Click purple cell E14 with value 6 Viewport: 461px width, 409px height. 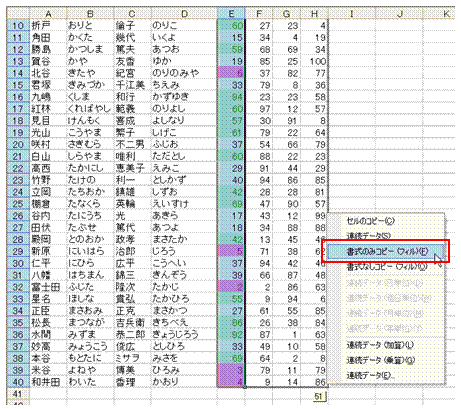231,73
